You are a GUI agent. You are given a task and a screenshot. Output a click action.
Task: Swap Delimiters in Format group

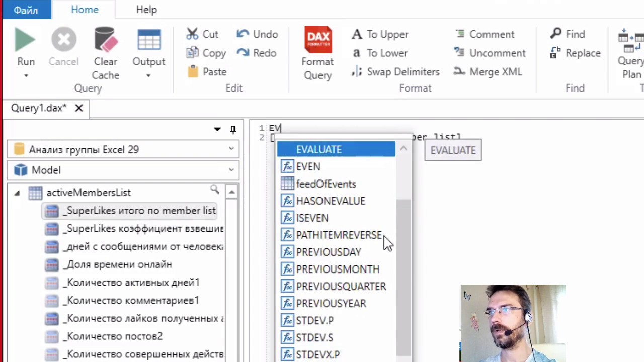(x=396, y=72)
